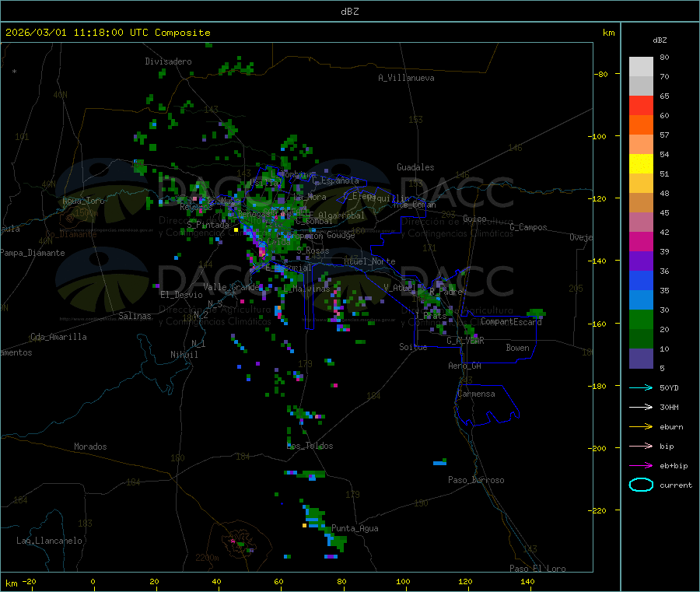
Task: Click the blue echo patch above Paso_Barroso
Action: coord(439,462)
